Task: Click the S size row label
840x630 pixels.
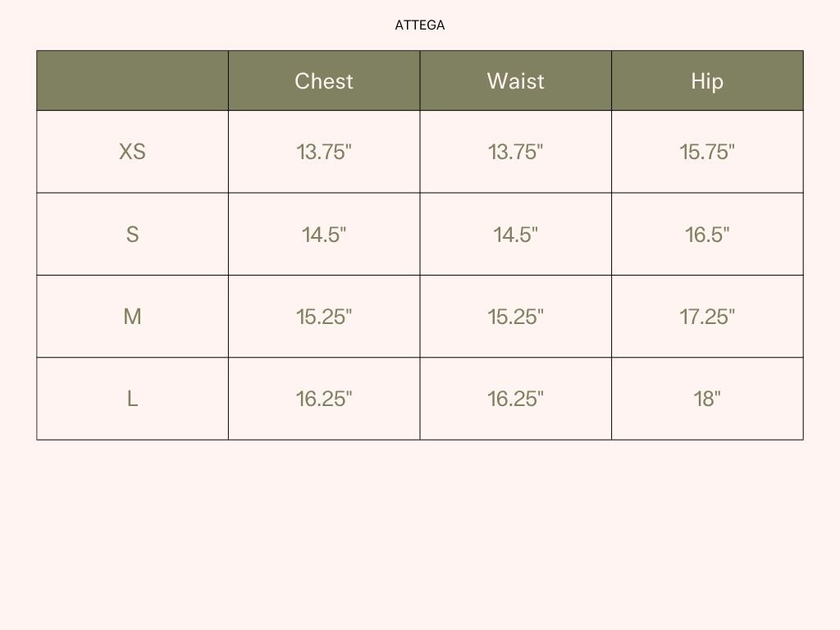Action: 132,234
